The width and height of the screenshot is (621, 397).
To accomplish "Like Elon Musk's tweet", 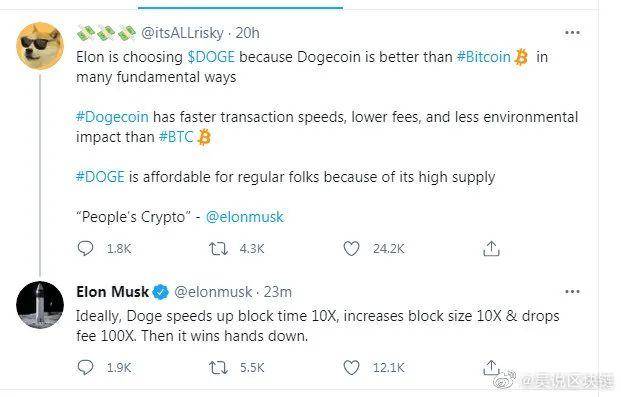I will [x=351, y=368].
